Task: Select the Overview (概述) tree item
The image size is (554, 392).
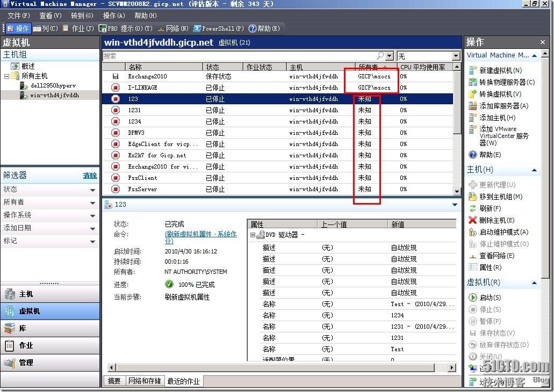Action: 28,66
